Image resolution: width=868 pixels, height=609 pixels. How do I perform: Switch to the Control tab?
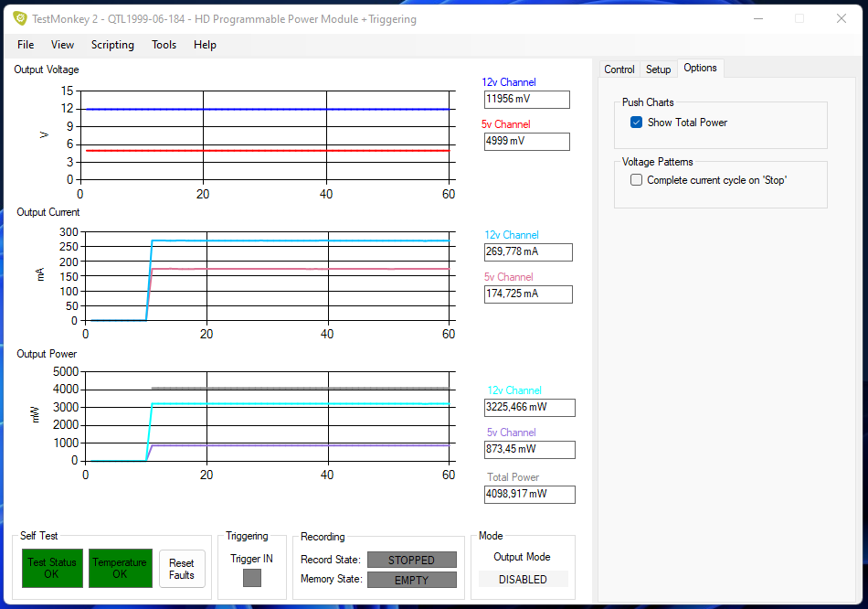click(619, 69)
